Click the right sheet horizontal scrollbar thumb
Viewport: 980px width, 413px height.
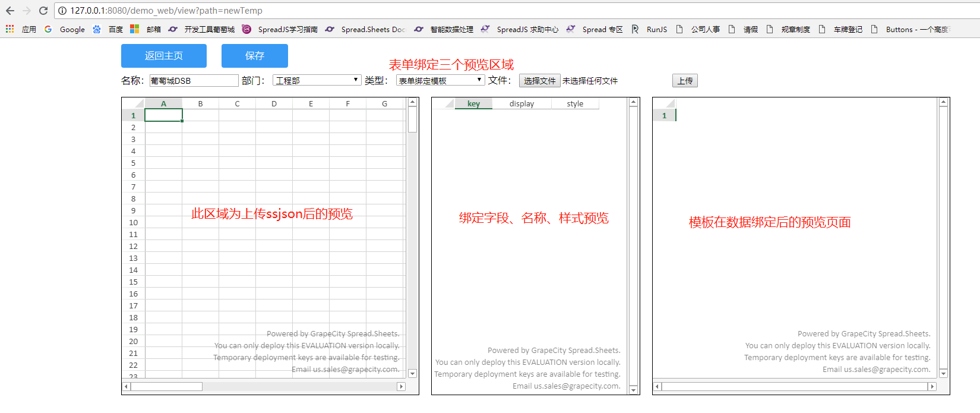(795, 386)
